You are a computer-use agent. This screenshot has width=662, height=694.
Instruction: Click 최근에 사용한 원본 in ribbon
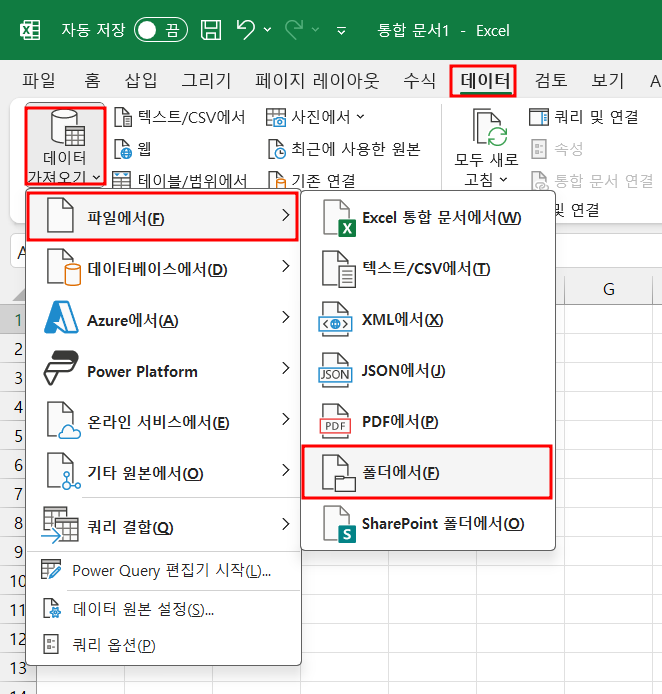point(344,149)
